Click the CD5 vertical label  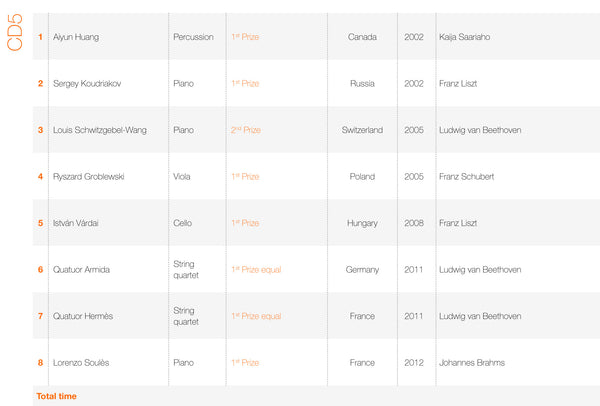[14, 47]
